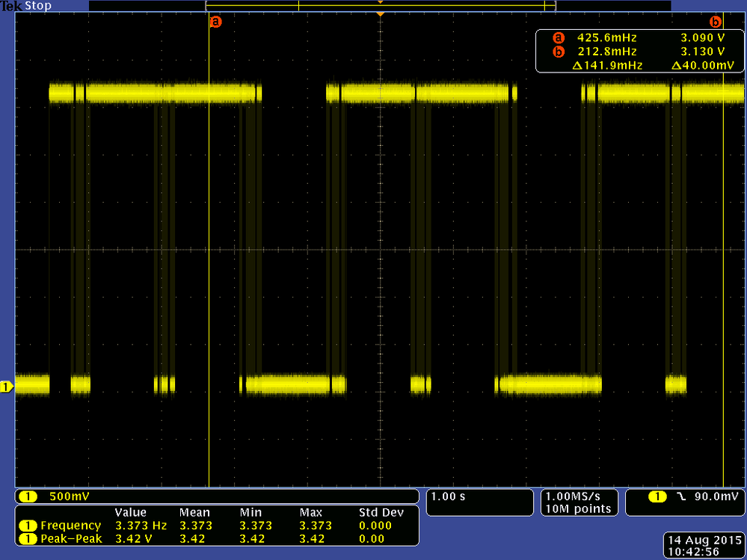Click the 1.00 s timebase readout
This screenshot has height=560, width=747.
tap(448, 496)
